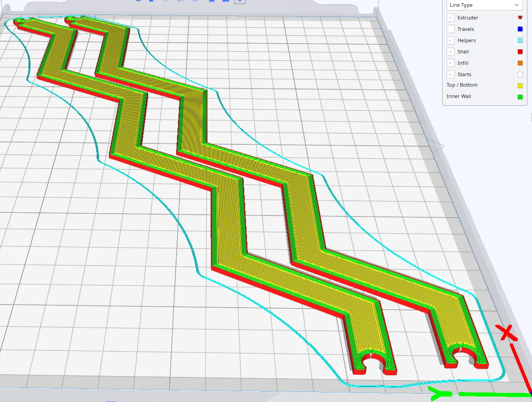Image resolution: width=532 pixels, height=402 pixels.
Task: Hide Shell lines via its checkbox
Action: pyautogui.click(x=451, y=52)
